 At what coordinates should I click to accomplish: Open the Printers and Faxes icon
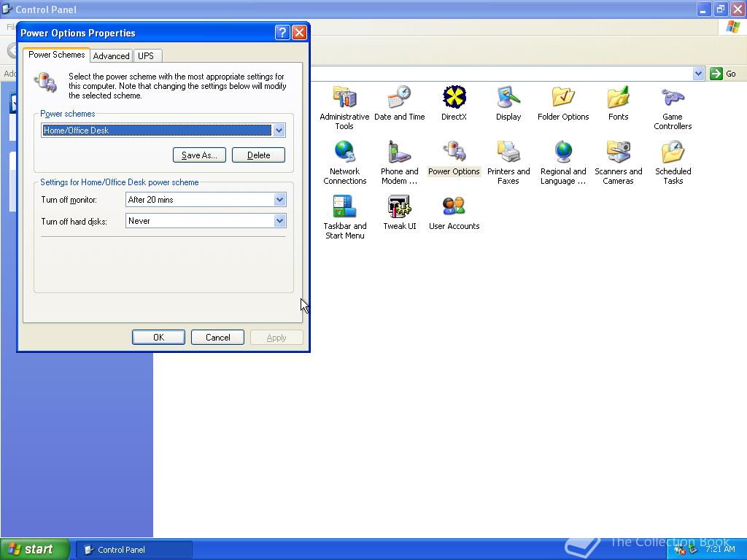[x=508, y=163]
